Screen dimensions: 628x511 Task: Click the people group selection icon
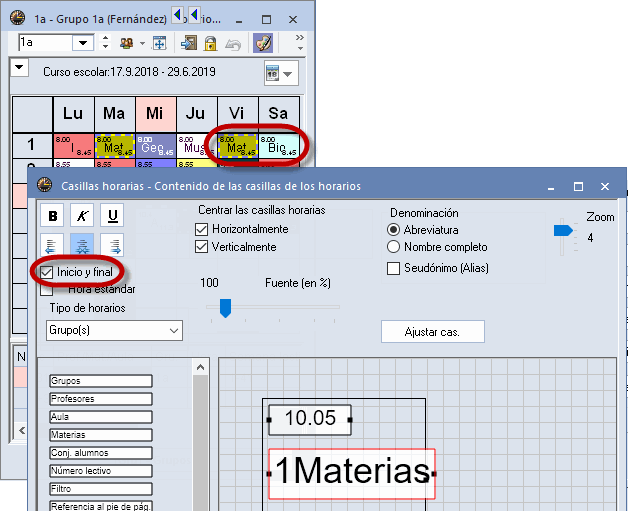[x=127, y=43]
